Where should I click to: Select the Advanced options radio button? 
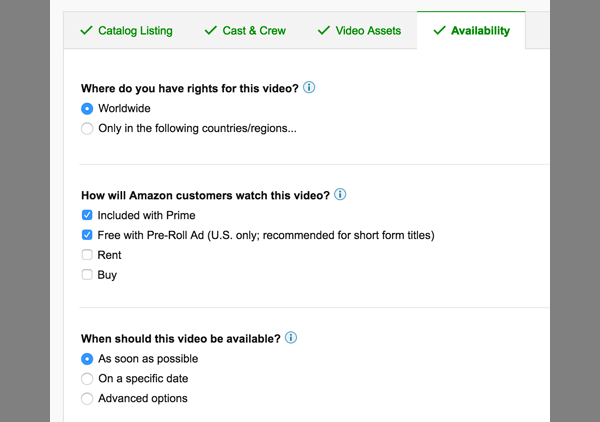click(87, 399)
